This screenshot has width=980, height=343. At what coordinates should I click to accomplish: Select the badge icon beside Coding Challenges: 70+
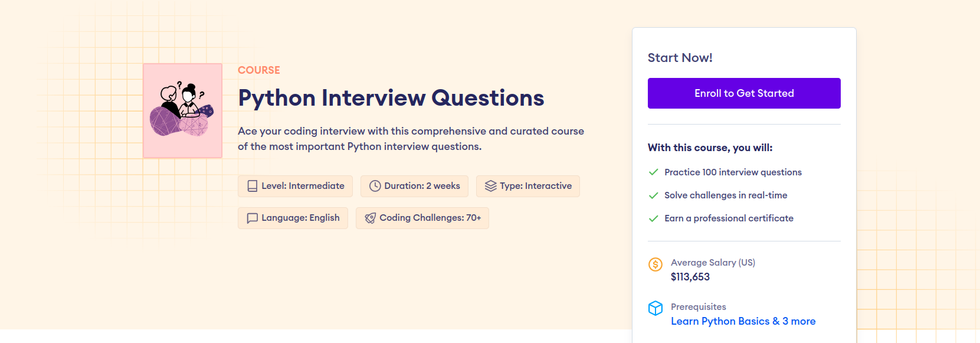[x=371, y=218]
